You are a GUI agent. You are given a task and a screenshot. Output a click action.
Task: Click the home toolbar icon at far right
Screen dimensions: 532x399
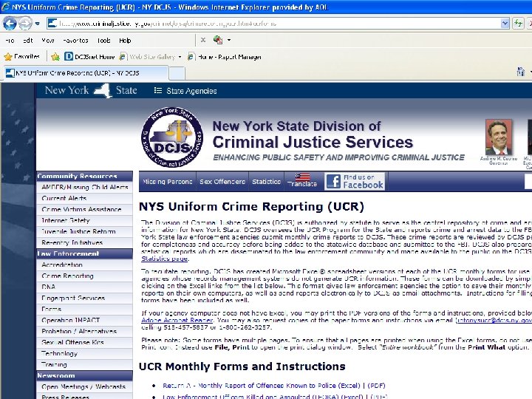tap(520, 72)
